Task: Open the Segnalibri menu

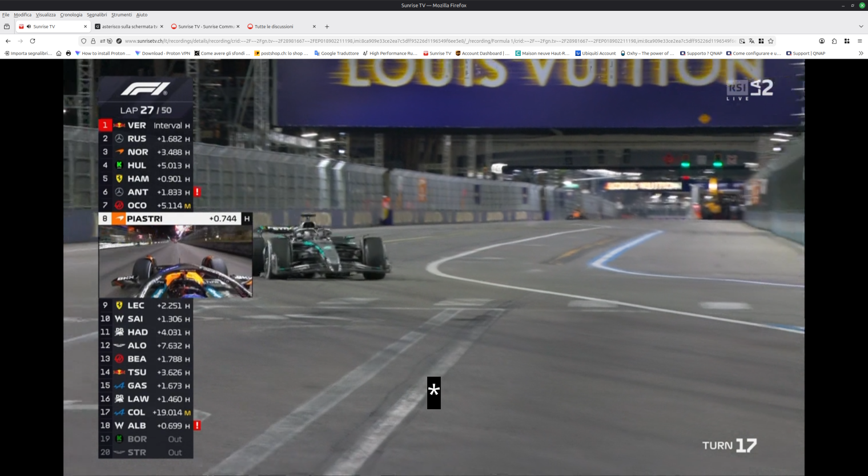Action: 97,15
